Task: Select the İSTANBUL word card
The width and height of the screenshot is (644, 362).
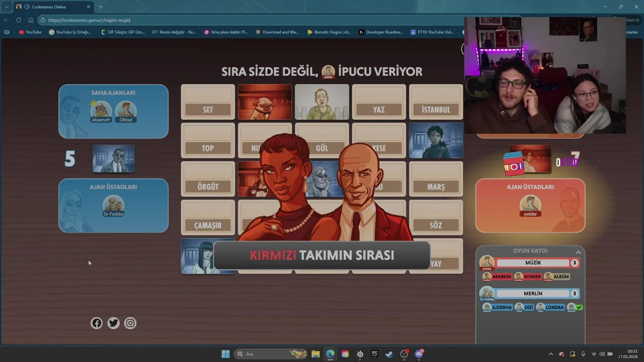Action: click(x=436, y=102)
